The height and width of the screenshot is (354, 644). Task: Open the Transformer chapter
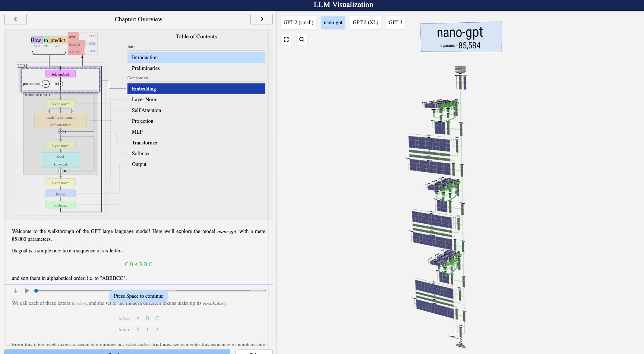tap(196, 143)
